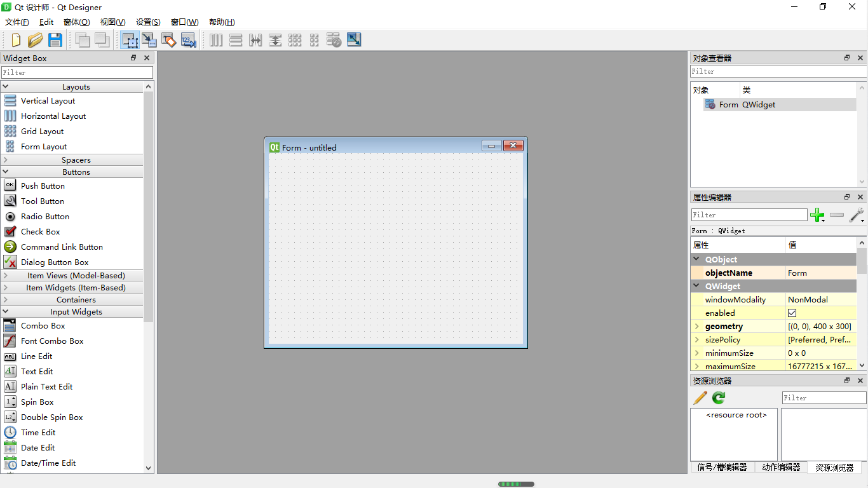Float the 属性编辑器 dock panel
This screenshot has width=868, height=488.
point(847,197)
